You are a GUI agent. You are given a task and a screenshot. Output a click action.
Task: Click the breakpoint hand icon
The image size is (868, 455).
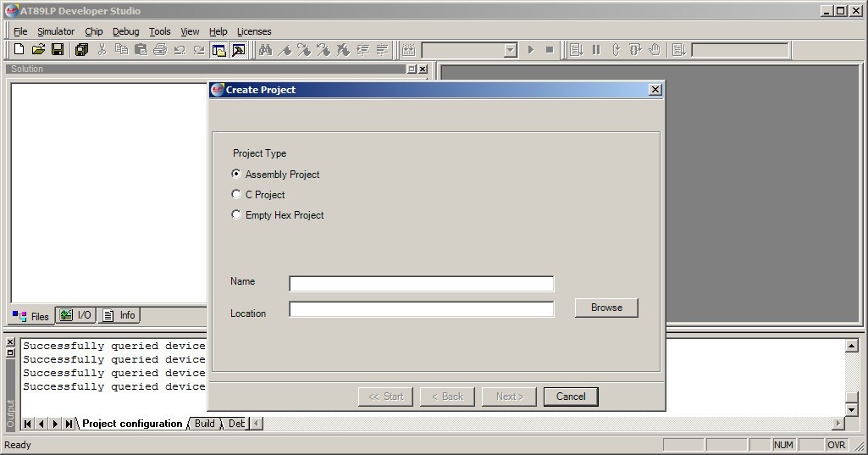coord(655,50)
